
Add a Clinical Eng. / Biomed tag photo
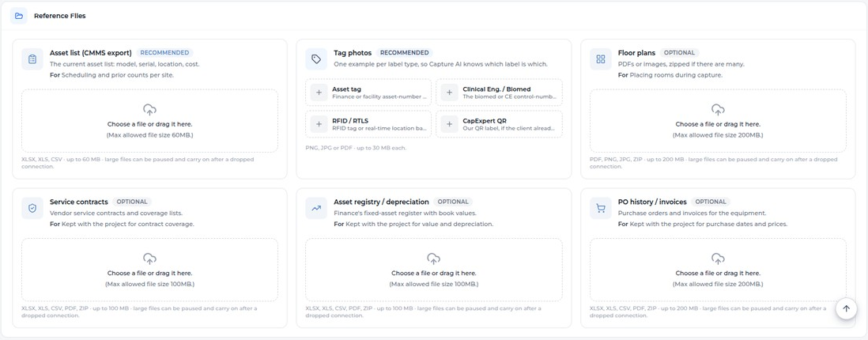point(500,93)
